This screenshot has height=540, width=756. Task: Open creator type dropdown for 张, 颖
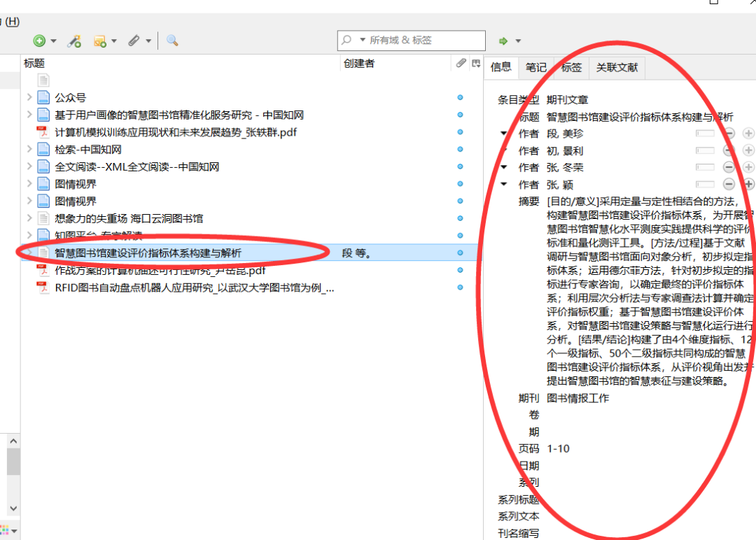click(504, 184)
